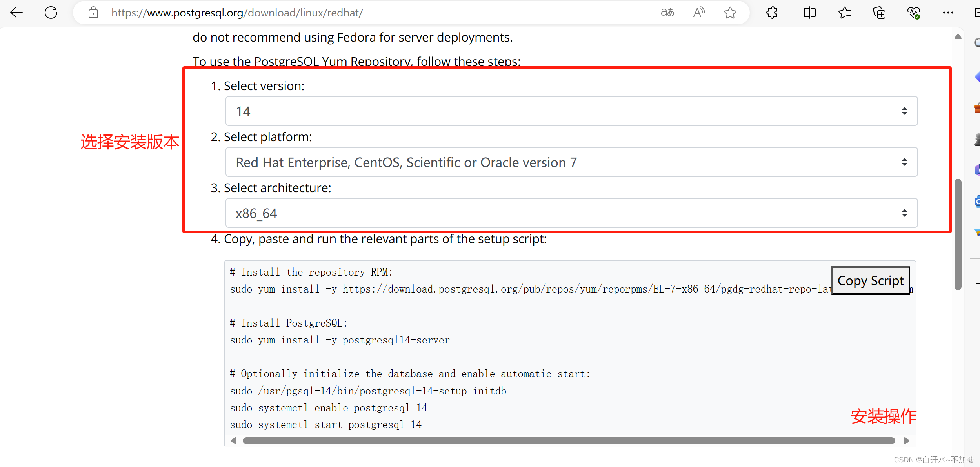The image size is (980, 467).
Task: Expand the Select platform dropdown
Action: (x=571, y=162)
